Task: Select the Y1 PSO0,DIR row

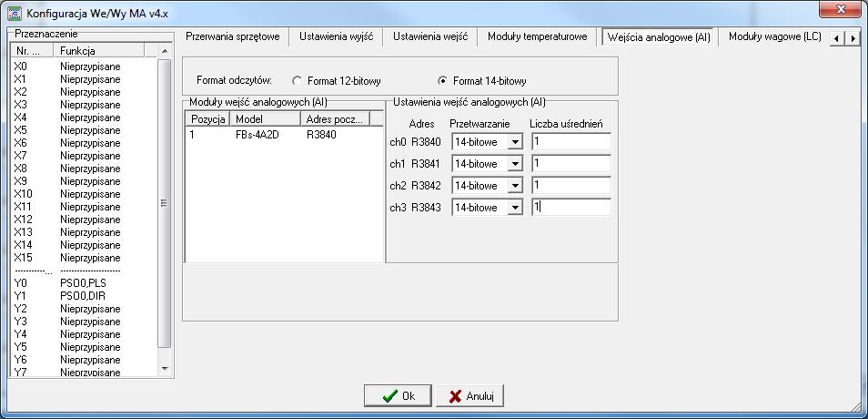Action: pos(84,296)
